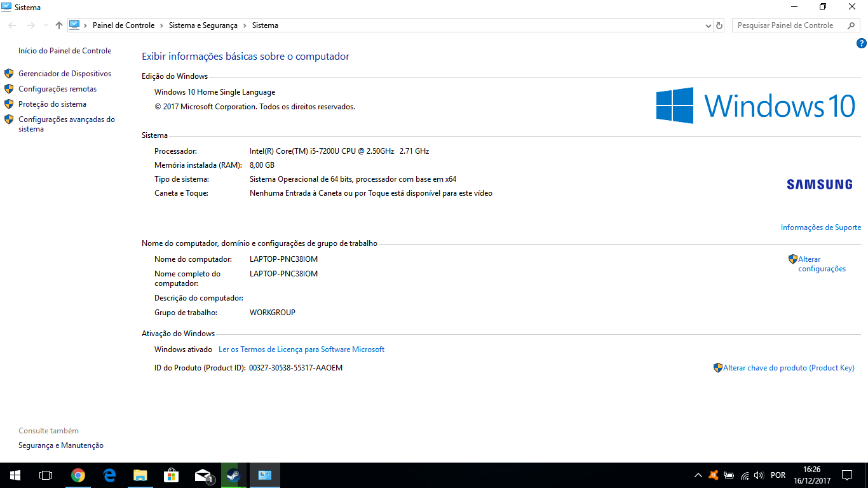Open the Windows Start menu
Screen dimensions: 868x488
coord(15,475)
